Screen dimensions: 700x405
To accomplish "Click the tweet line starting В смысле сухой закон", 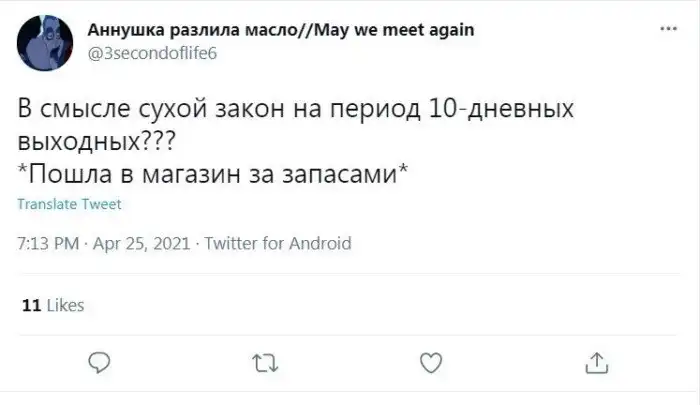I will click(x=280, y=107).
